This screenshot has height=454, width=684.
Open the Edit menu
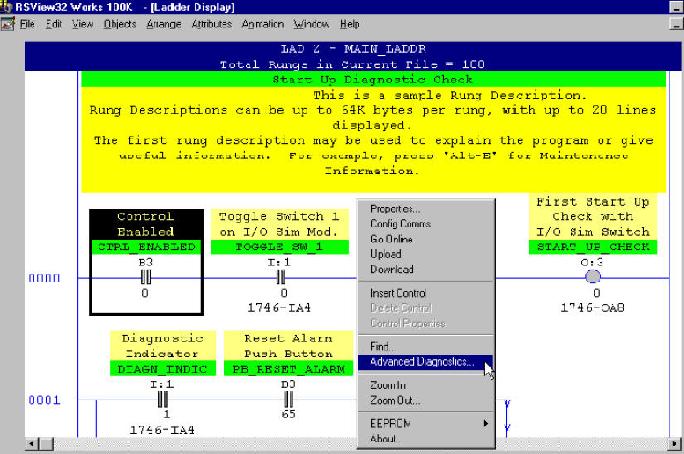point(54,24)
